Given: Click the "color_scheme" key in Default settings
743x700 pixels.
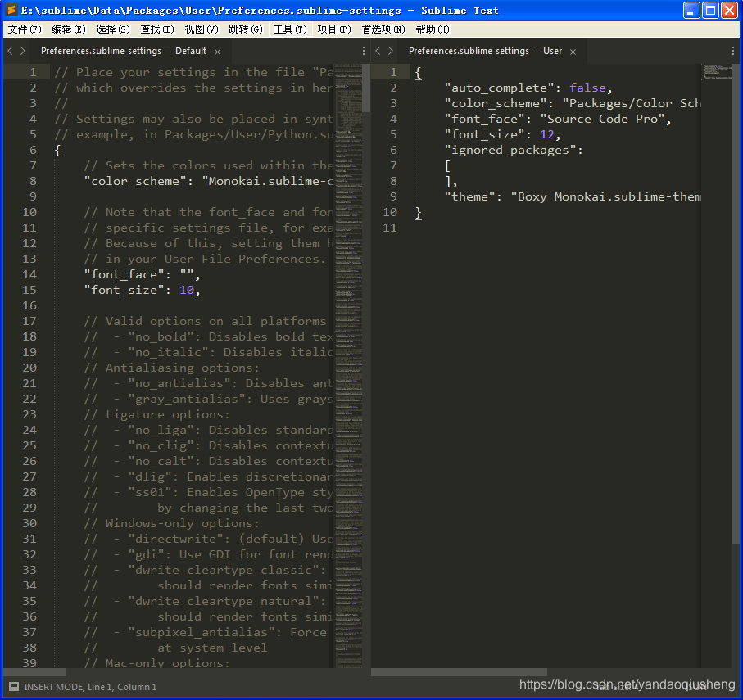Looking at the screenshot, I should [x=135, y=181].
